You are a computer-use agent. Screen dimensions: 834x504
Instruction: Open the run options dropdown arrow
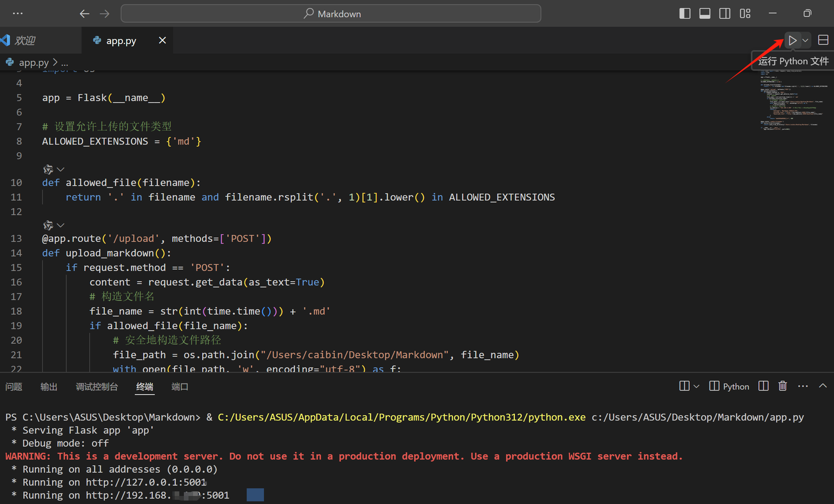[x=806, y=41]
